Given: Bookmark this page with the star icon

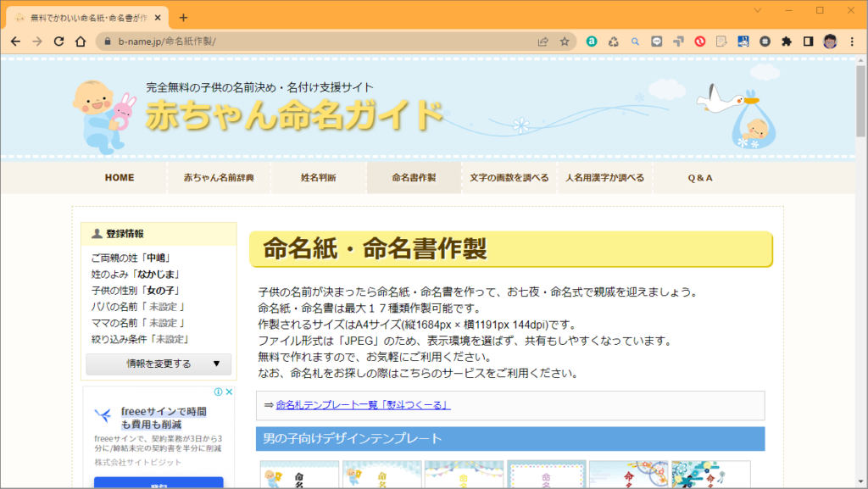Looking at the screenshot, I should pos(566,40).
